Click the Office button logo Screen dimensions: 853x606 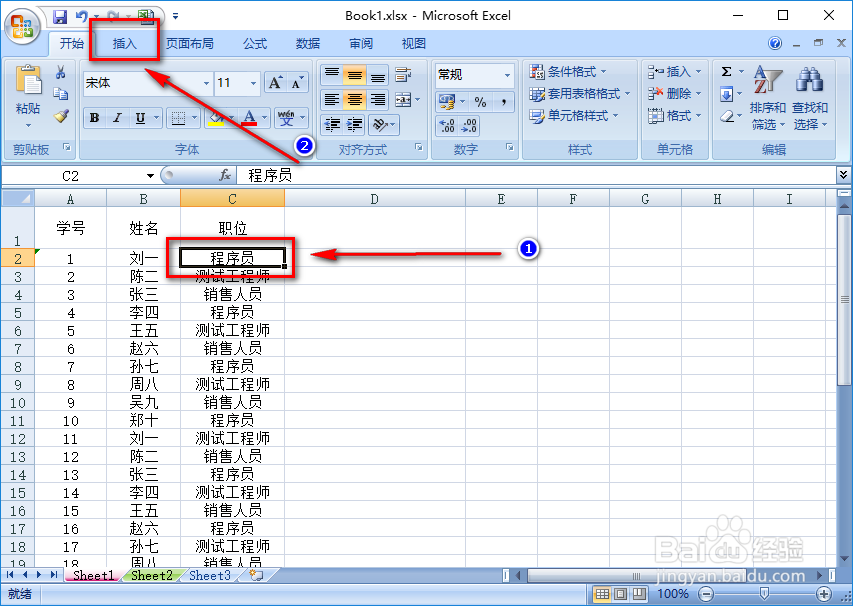pos(22,26)
